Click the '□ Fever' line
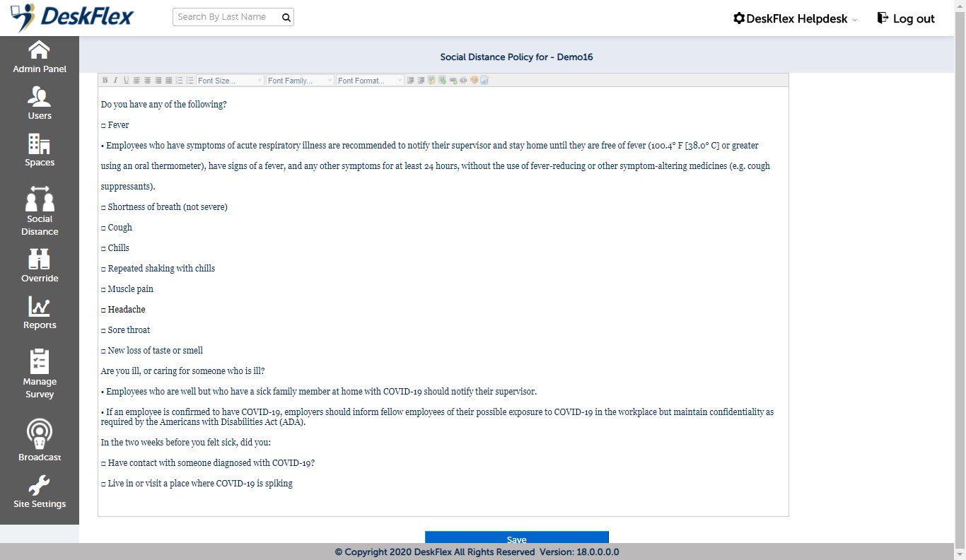 tap(115, 125)
